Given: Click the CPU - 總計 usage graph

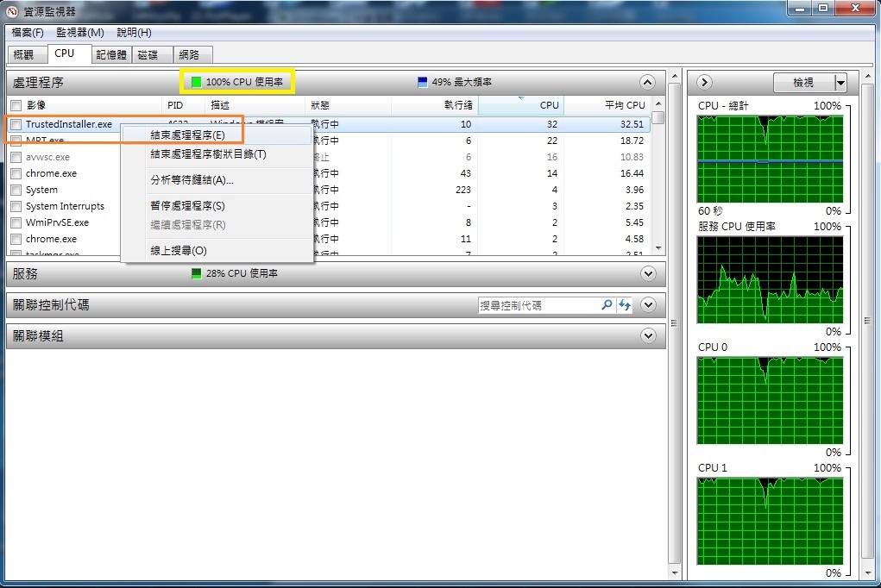Looking at the screenshot, I should (770, 160).
